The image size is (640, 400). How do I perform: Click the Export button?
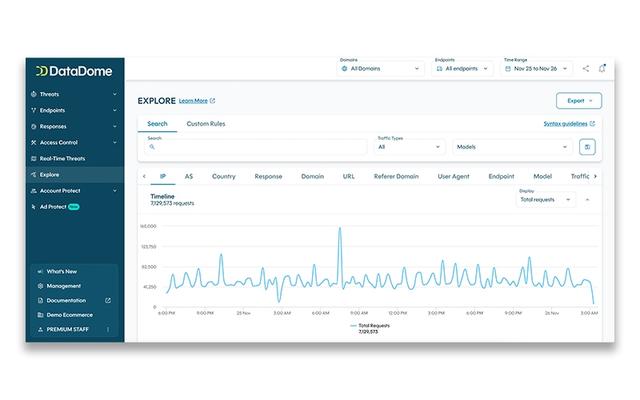(578, 101)
